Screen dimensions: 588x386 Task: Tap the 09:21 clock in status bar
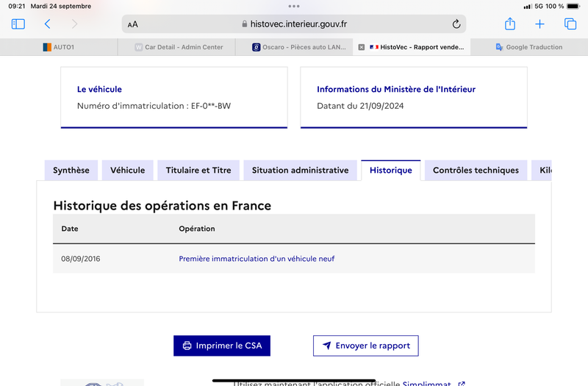16,6
